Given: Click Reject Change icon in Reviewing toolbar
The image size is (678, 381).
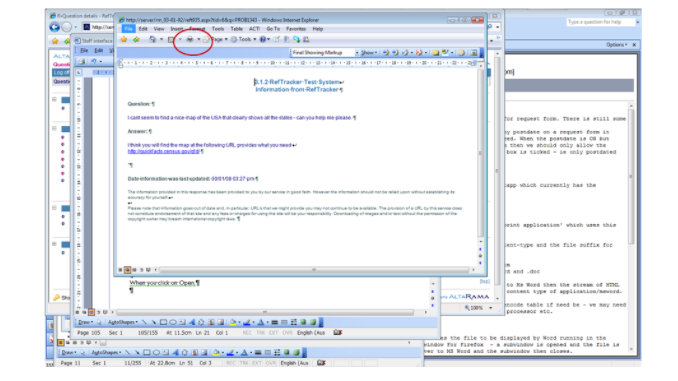Looking at the screenshot, I should [419, 52].
